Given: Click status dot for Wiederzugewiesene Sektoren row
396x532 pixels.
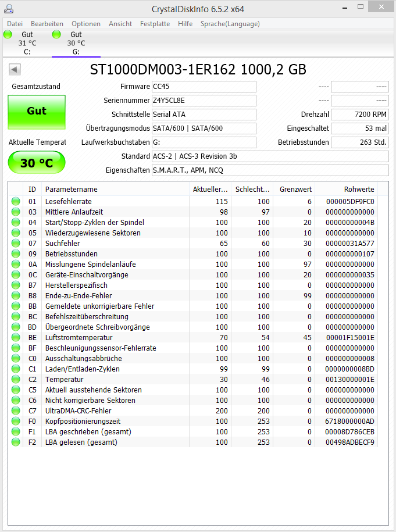Looking at the screenshot, I should [16, 233].
